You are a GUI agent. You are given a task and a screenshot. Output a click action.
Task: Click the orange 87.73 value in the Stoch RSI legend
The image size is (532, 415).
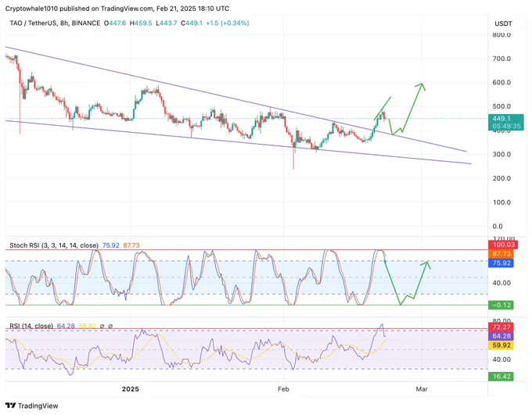click(131, 245)
